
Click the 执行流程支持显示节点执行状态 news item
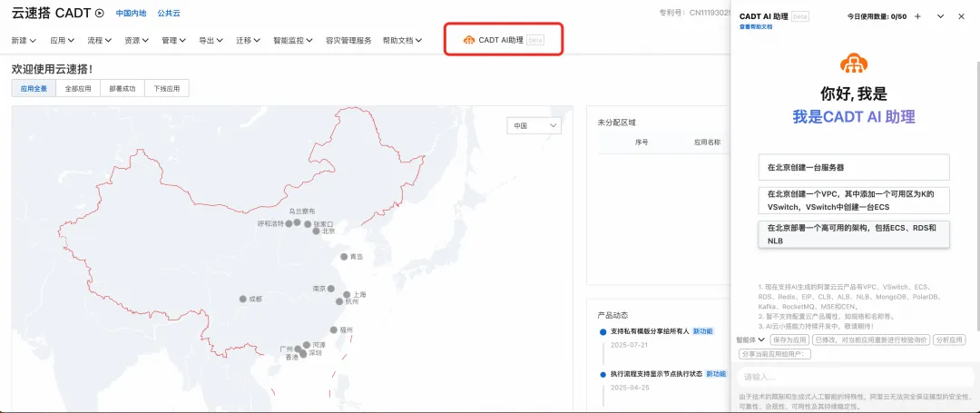pos(656,374)
